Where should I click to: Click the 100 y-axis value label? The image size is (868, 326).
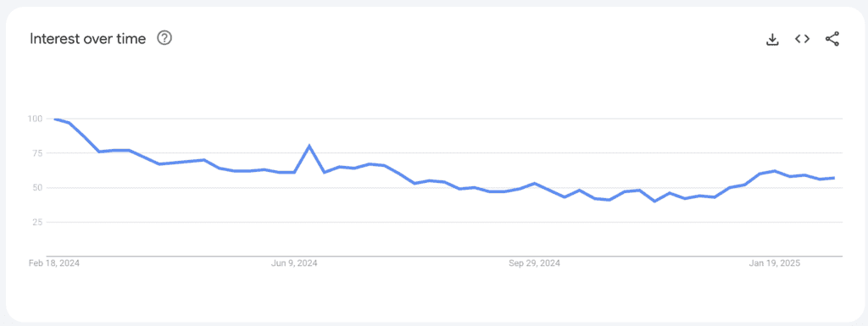34,119
